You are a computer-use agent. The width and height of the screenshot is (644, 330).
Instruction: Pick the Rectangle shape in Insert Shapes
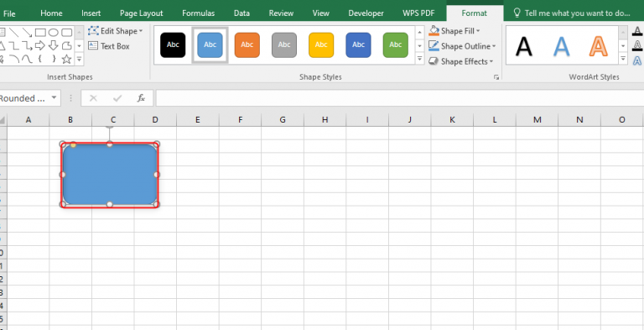40,33
